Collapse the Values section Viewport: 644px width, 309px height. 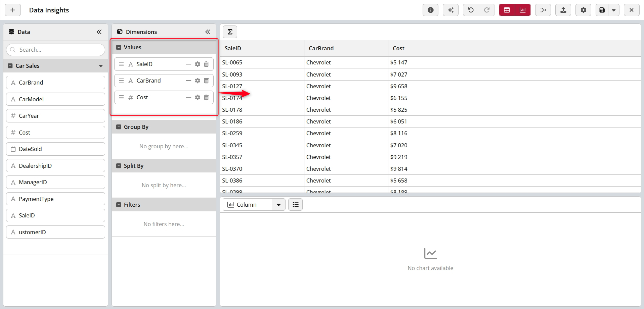point(119,47)
